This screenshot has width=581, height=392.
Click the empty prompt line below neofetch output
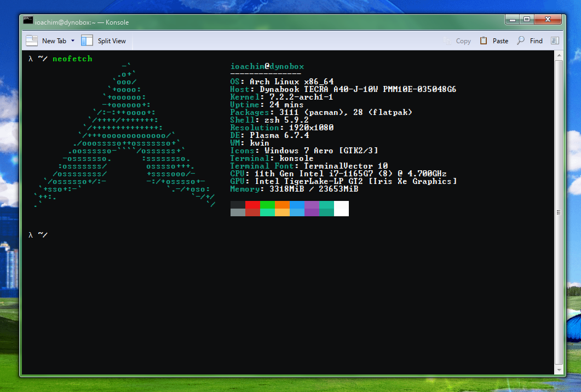tap(38, 235)
